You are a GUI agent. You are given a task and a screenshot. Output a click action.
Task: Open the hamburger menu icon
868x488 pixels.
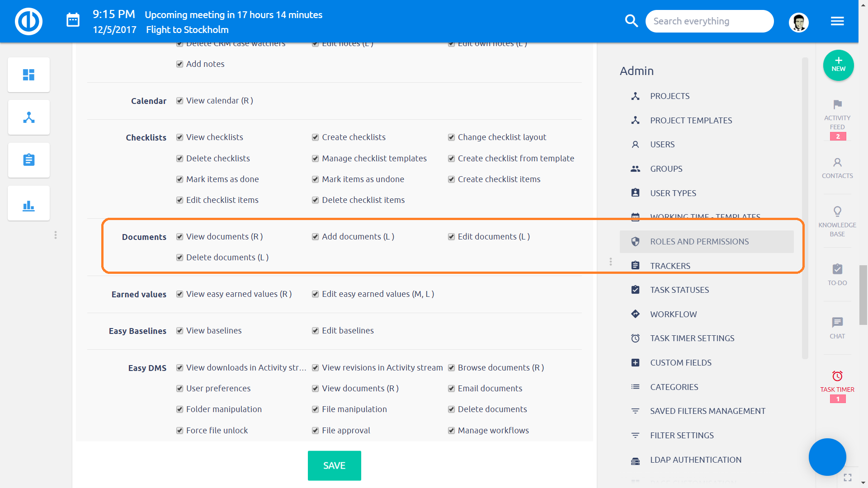837,21
